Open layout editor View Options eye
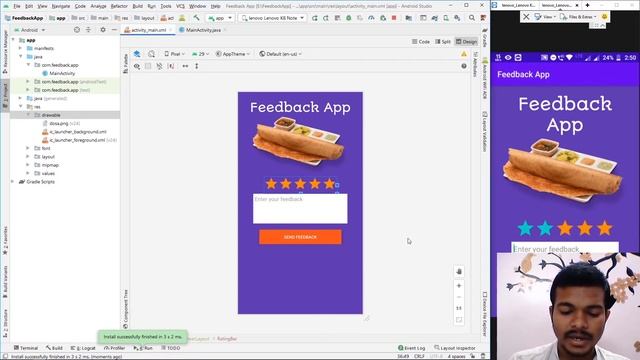 137,66
